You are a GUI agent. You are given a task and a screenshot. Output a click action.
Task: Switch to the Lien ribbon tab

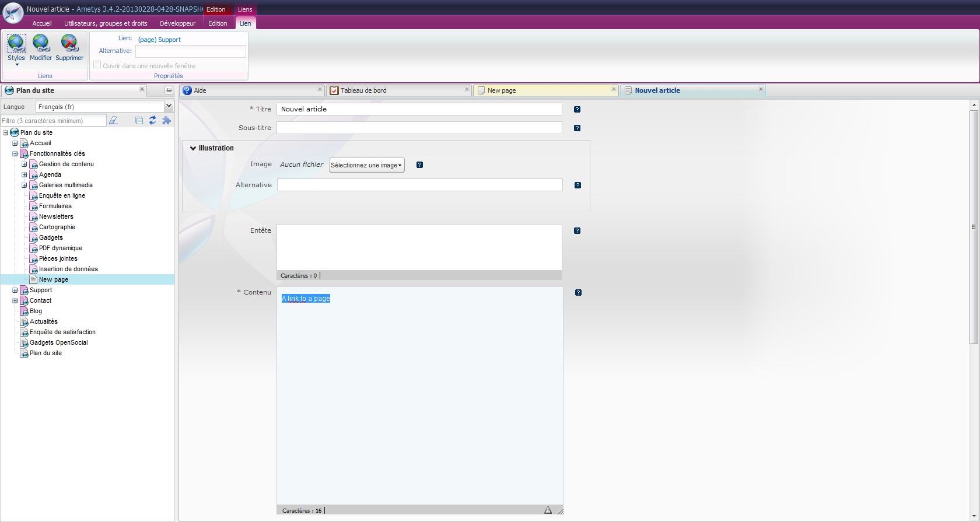[246, 23]
